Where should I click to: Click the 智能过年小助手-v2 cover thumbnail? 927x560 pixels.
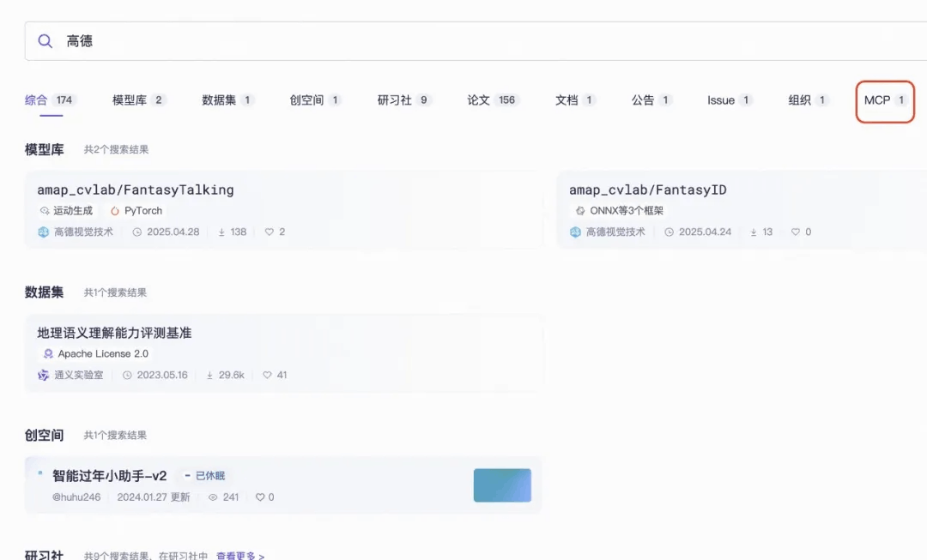[502, 485]
